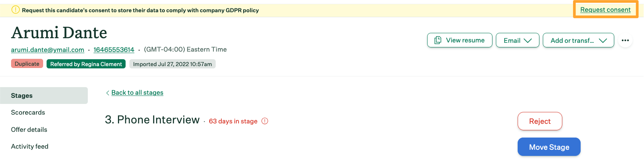Click the arumi.dante@ymail.com email link
The height and width of the screenshot is (162, 644).
click(x=47, y=50)
